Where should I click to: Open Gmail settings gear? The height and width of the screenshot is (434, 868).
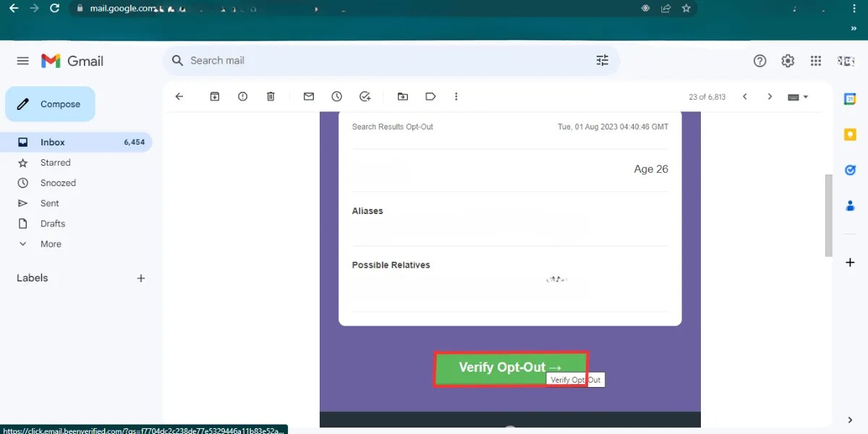(788, 61)
